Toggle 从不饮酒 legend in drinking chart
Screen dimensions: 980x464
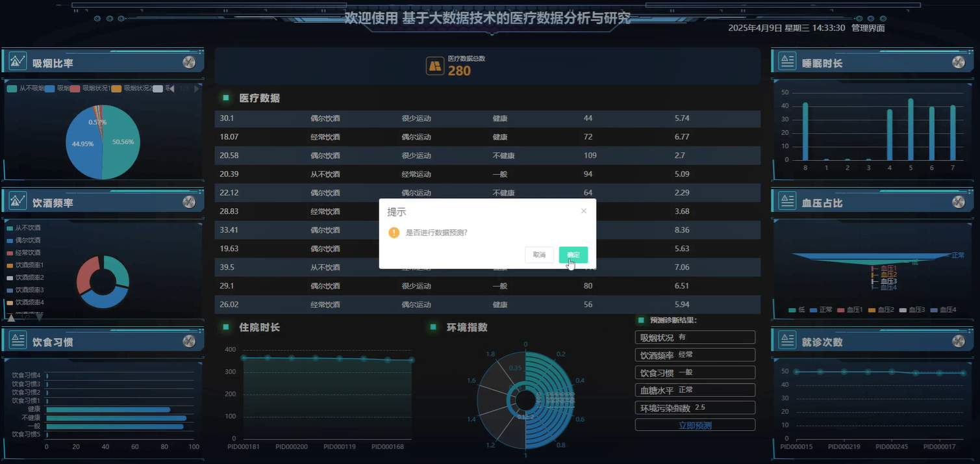[23, 228]
